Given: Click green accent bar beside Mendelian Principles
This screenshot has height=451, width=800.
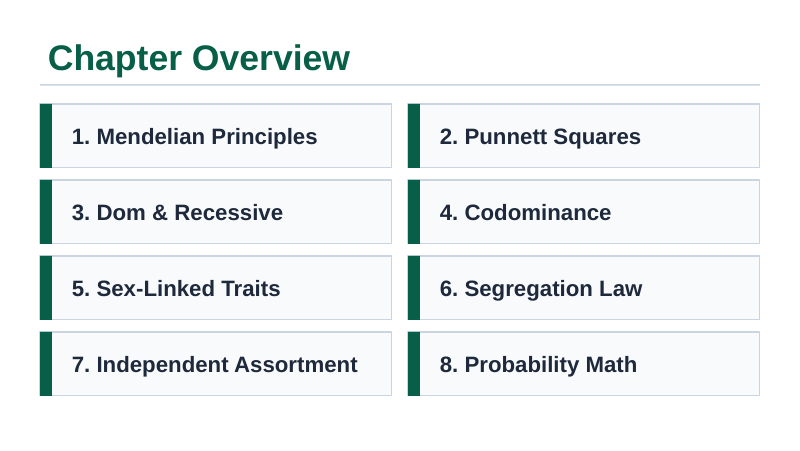Looking at the screenshot, I should pyautogui.click(x=46, y=136).
